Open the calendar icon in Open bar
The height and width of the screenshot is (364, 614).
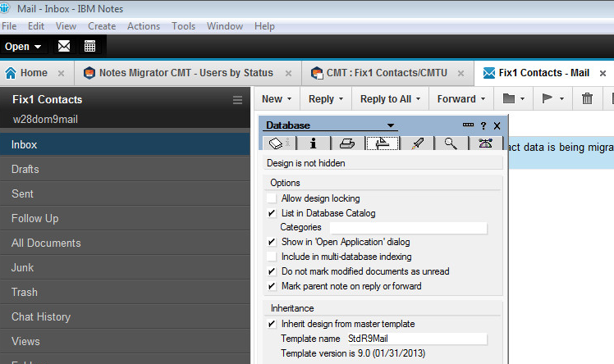click(89, 46)
